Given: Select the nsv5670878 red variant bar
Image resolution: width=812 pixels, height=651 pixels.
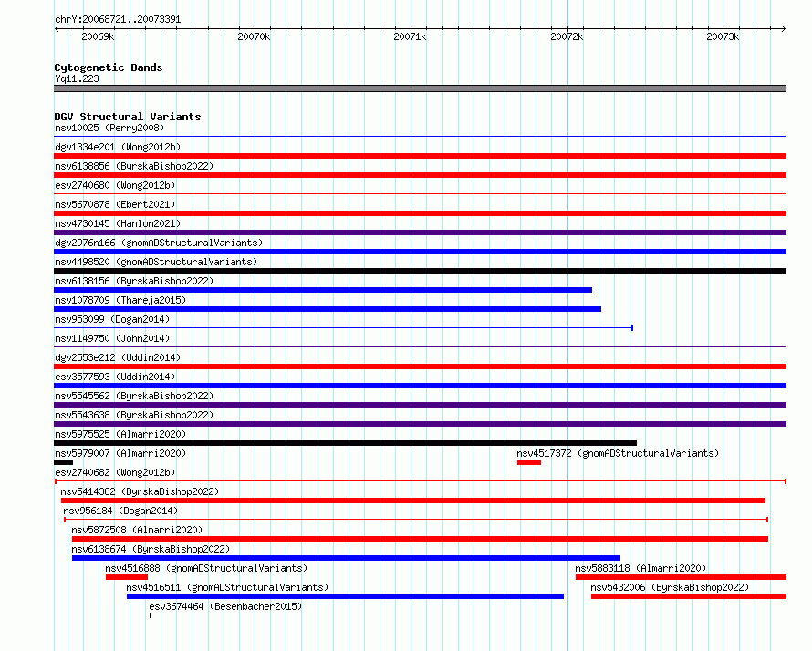Looking at the screenshot, I should point(420,213).
